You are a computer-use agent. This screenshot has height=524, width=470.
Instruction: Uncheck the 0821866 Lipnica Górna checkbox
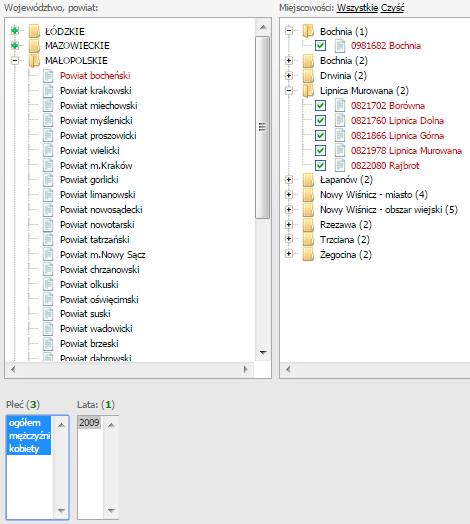tap(320, 135)
